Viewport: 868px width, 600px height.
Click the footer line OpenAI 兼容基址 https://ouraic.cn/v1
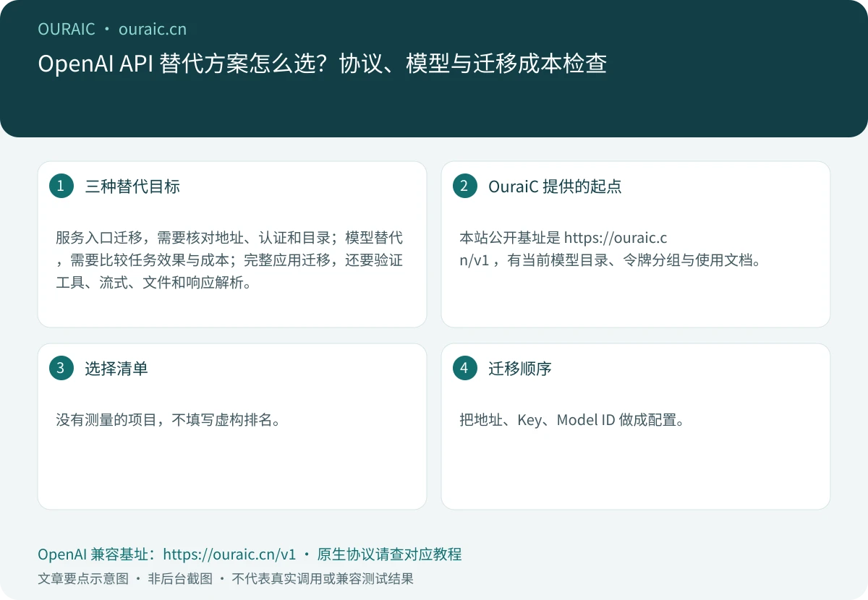(x=250, y=554)
